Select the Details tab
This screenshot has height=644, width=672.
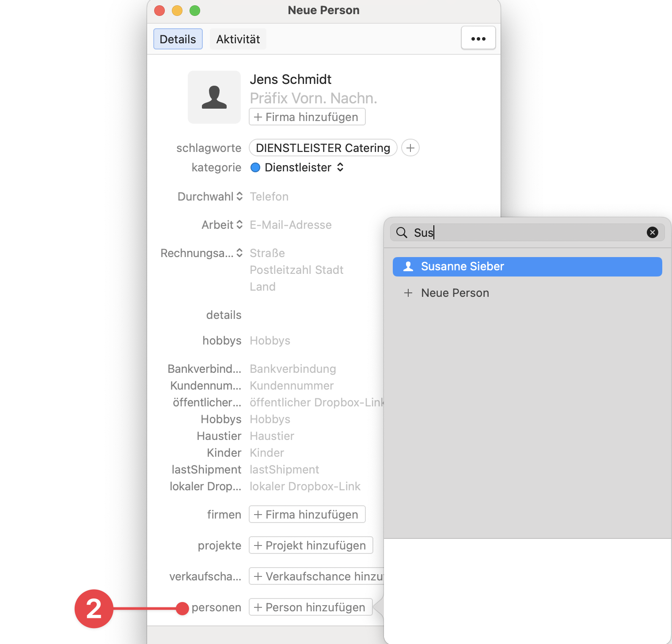(178, 39)
